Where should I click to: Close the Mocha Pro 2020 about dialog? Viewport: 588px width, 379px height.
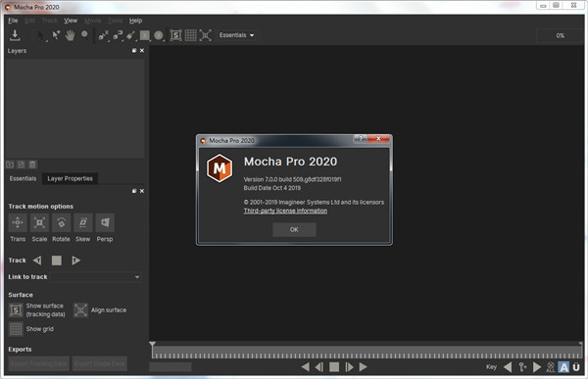(378, 138)
